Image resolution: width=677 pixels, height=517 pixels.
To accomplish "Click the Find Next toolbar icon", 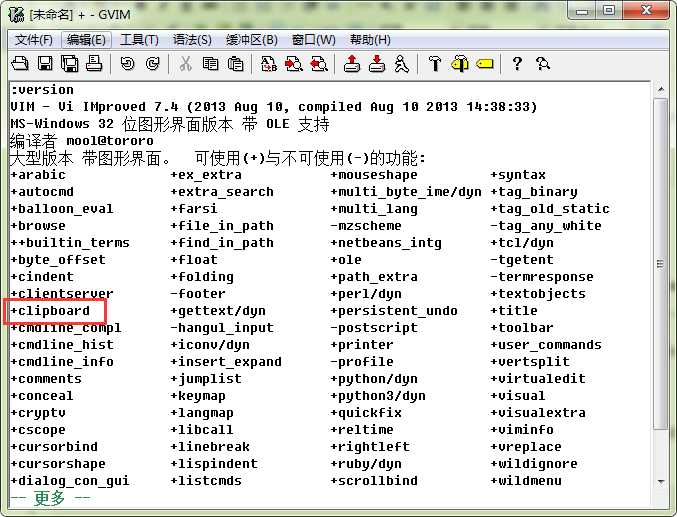I will tap(294, 64).
